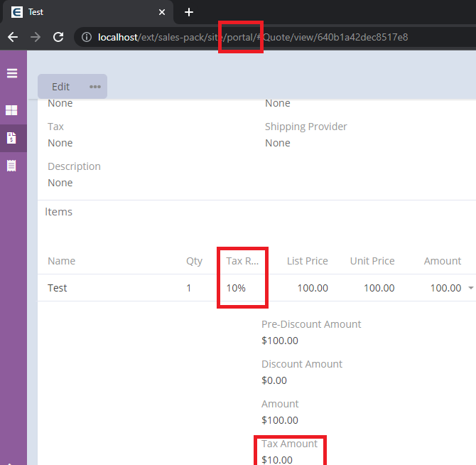Viewport: 476px width, 465px height.
Task: Click the Tax Rate column header
Action: pos(242,261)
